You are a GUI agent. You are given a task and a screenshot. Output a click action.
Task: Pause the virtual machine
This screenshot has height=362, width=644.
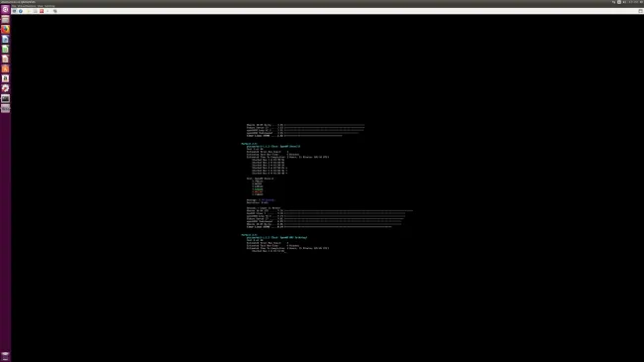[x=35, y=11]
